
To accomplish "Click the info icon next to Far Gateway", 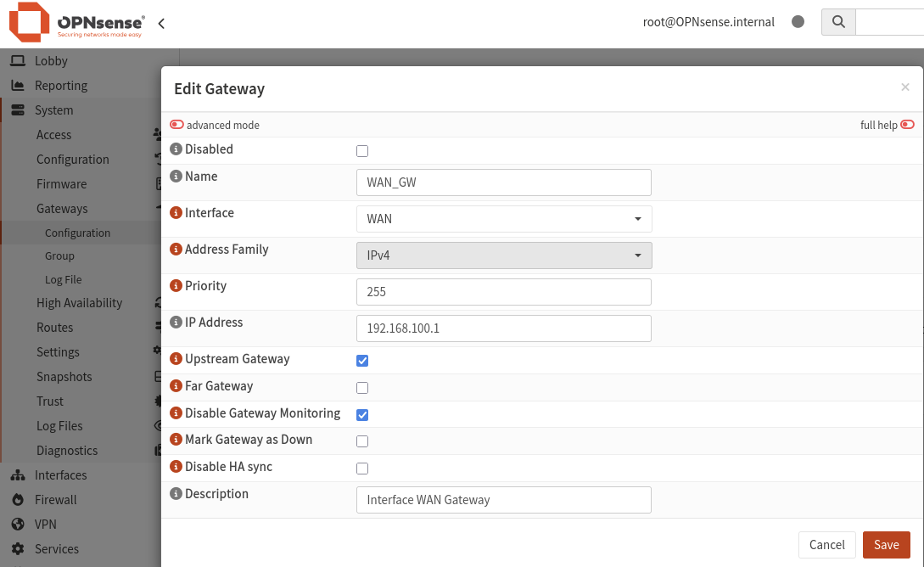I will click(176, 386).
